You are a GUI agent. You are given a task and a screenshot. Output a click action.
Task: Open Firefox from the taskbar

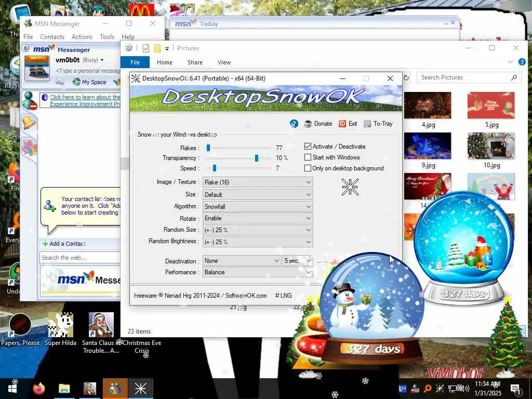pos(38,389)
